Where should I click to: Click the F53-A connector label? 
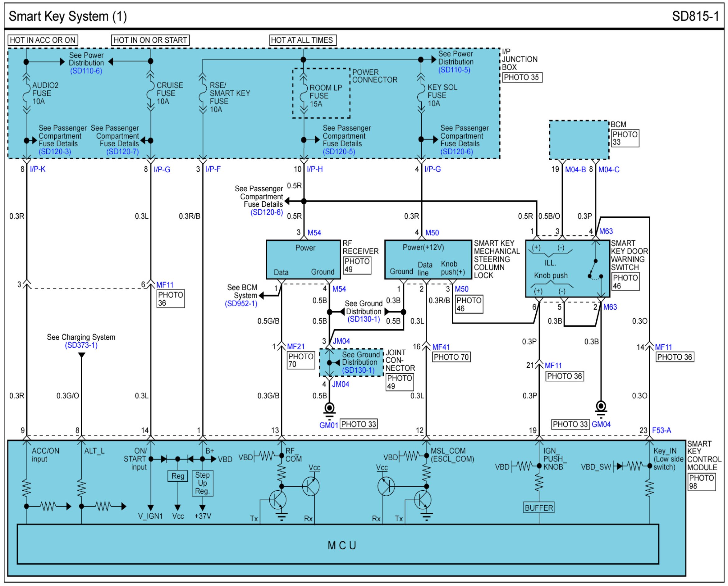tap(661, 430)
